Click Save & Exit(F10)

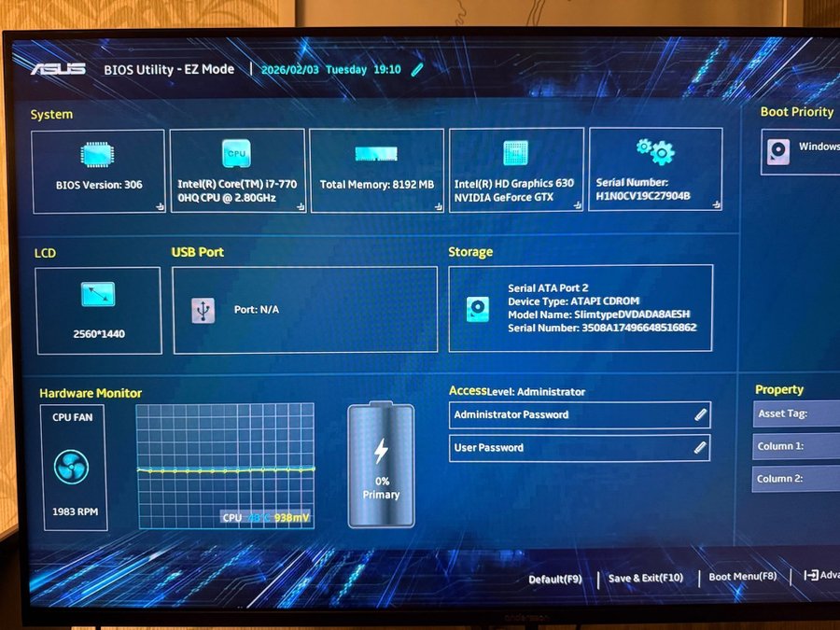point(646,579)
